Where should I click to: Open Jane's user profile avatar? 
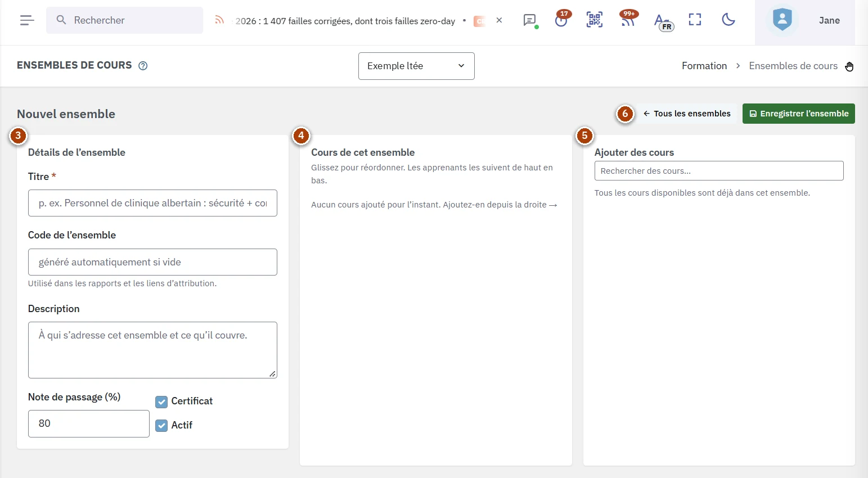pyautogui.click(x=782, y=20)
